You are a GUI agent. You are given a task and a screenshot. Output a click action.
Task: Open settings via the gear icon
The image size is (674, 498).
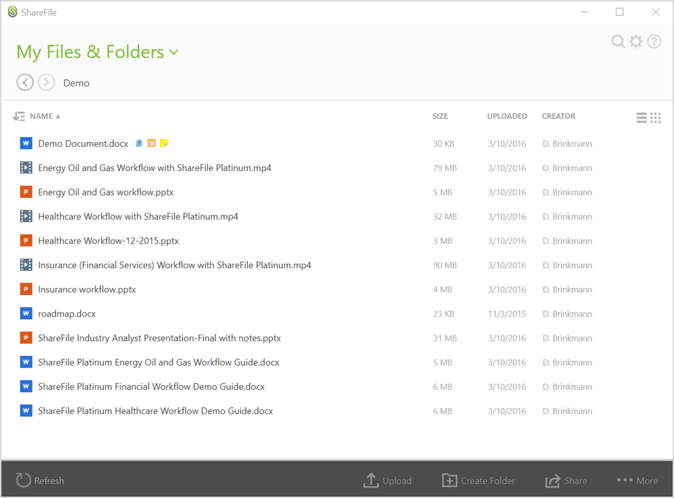(x=636, y=42)
